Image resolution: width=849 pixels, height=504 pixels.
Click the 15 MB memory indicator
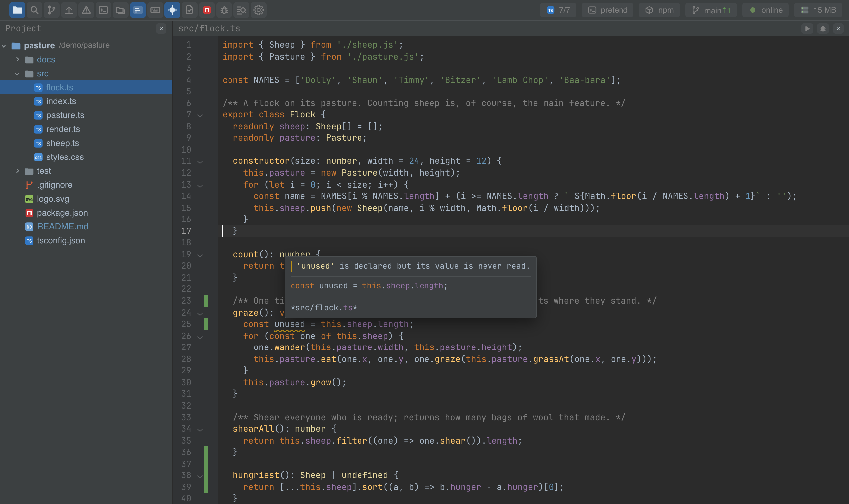tap(818, 10)
